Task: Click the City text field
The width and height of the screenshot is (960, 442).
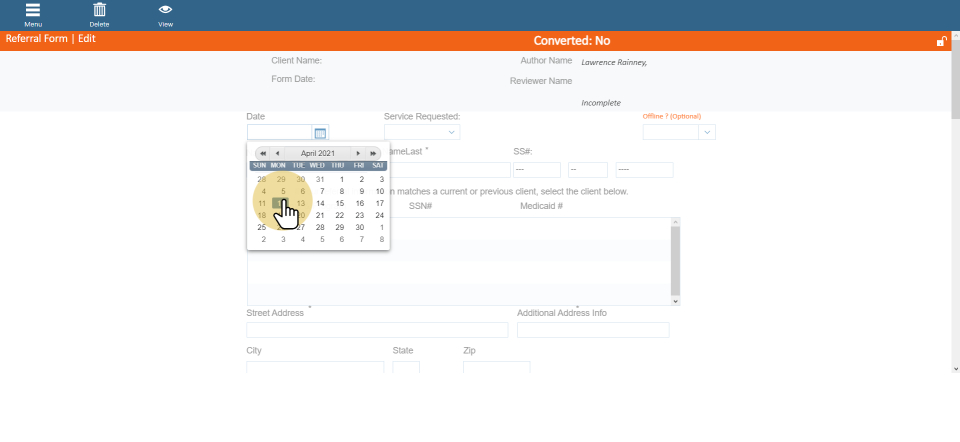Action: pos(315,369)
